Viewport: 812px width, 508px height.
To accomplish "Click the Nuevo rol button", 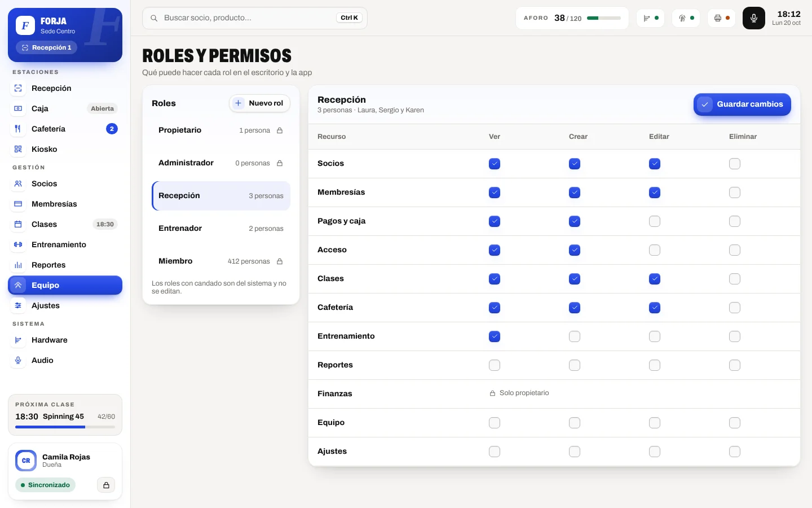I will point(259,103).
